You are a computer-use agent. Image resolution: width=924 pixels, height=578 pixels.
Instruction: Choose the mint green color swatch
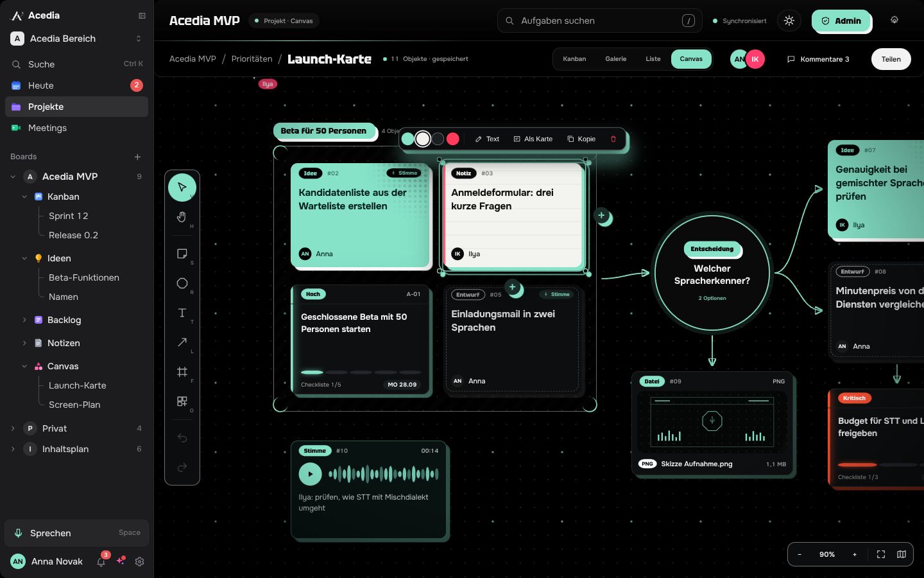pyautogui.click(x=407, y=139)
